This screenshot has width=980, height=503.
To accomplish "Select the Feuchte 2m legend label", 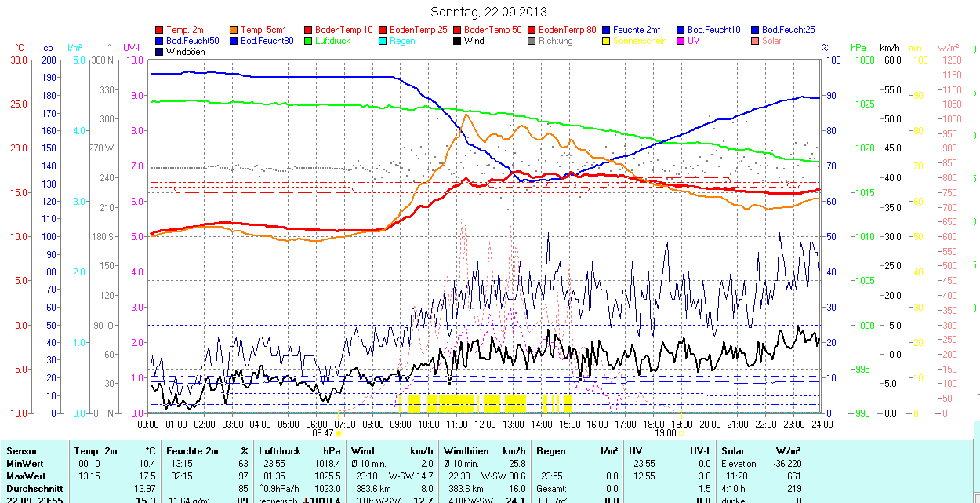I will point(637,30).
